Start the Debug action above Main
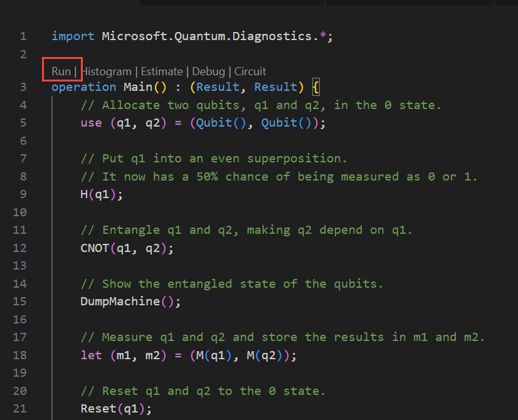Screen dimensions: 518x420 tap(209, 71)
